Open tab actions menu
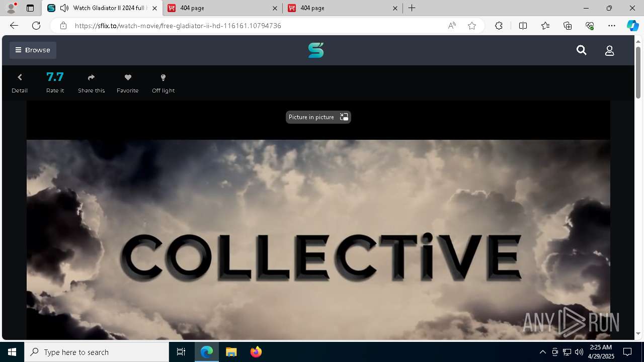644x362 pixels. [x=30, y=8]
